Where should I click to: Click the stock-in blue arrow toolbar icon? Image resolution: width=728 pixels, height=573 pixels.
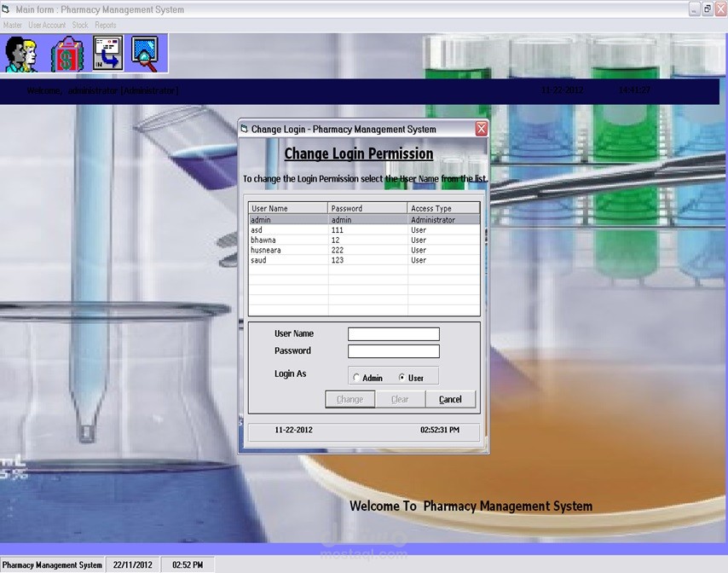pyautogui.click(x=107, y=55)
